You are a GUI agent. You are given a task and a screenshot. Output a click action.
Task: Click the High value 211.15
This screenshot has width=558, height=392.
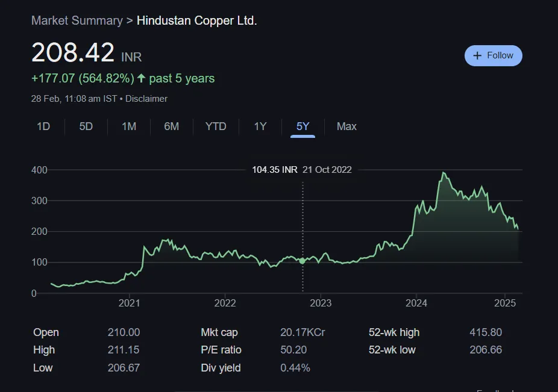pos(124,350)
